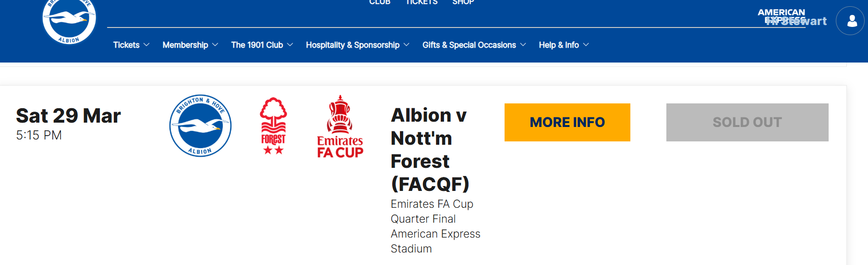Expand the Hospitality & Sponsorship chevron
This screenshot has width=868, height=265.
click(407, 45)
